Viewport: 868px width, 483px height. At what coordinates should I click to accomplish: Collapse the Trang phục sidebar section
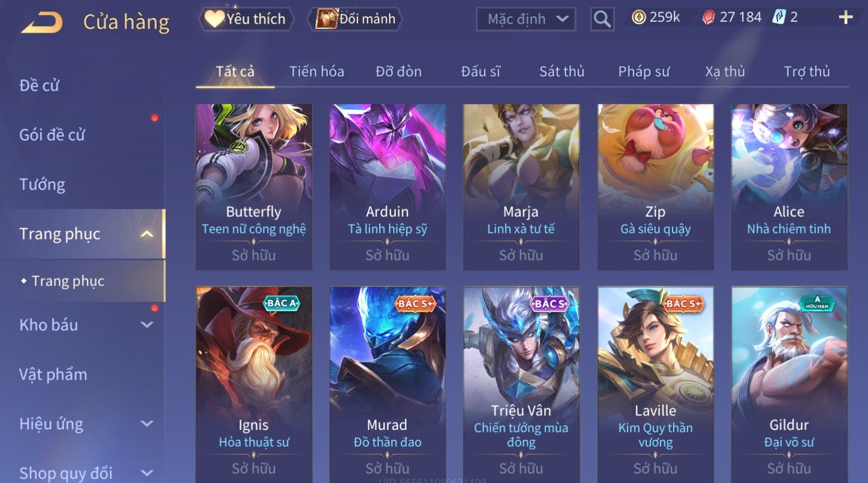(x=147, y=234)
